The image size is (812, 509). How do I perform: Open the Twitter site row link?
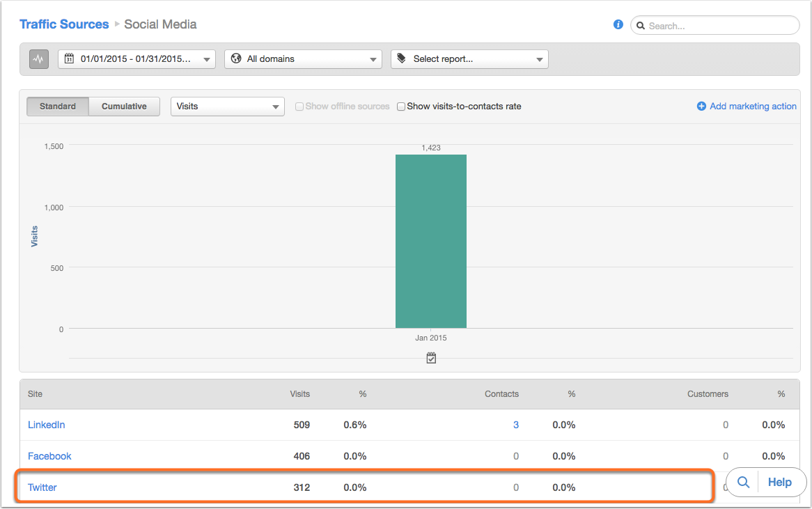click(x=42, y=487)
